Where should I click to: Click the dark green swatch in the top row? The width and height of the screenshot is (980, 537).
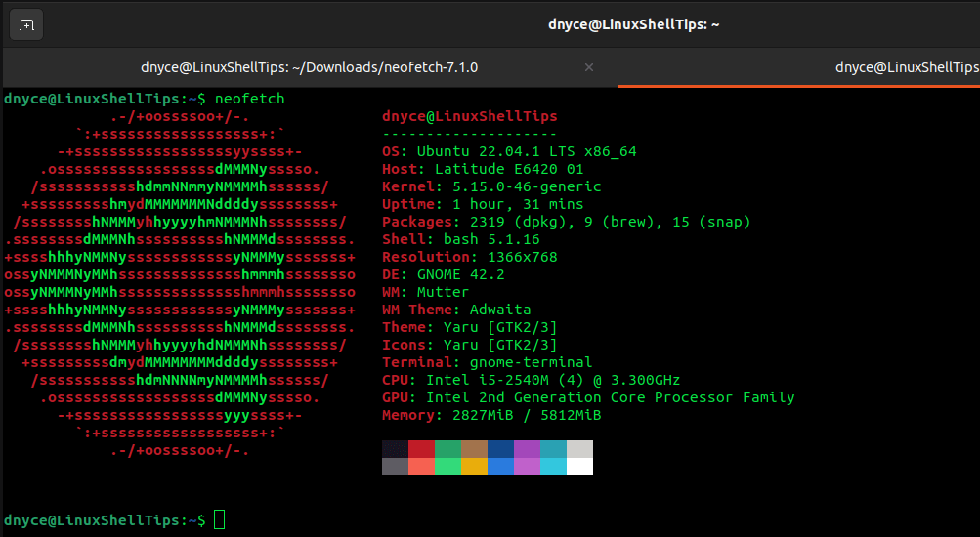point(447,449)
